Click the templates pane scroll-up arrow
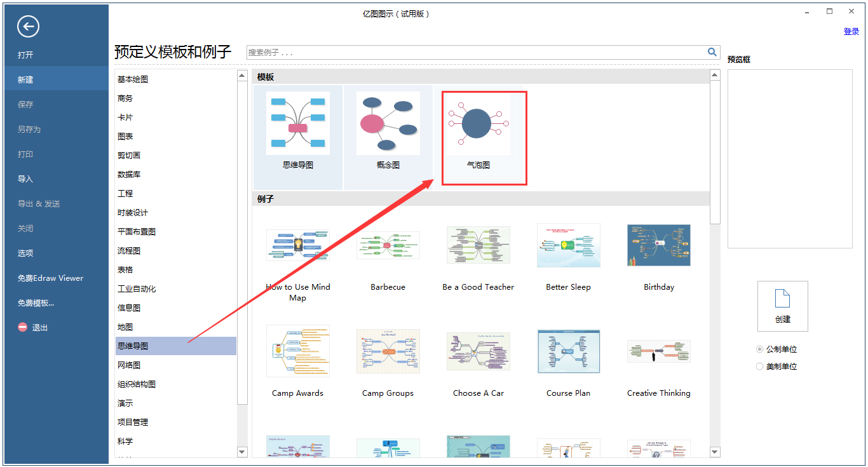 click(x=715, y=76)
